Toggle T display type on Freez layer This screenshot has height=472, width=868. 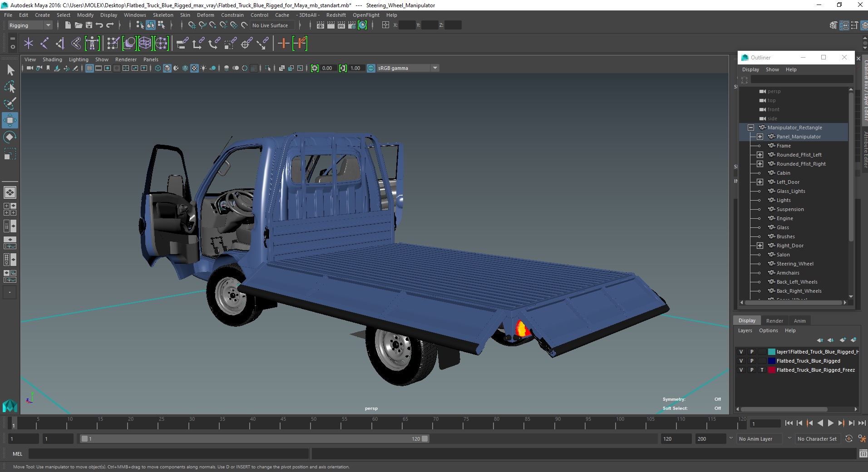click(762, 370)
